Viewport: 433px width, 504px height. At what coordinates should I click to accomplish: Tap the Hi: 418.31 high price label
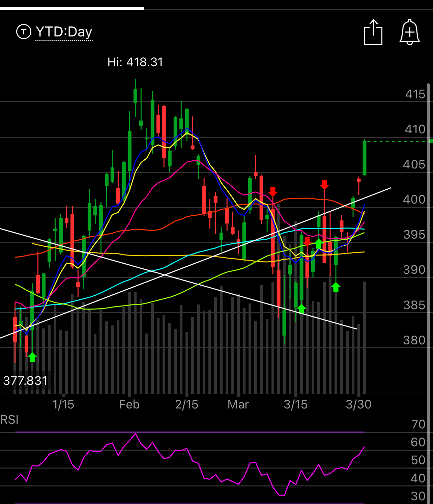135,62
